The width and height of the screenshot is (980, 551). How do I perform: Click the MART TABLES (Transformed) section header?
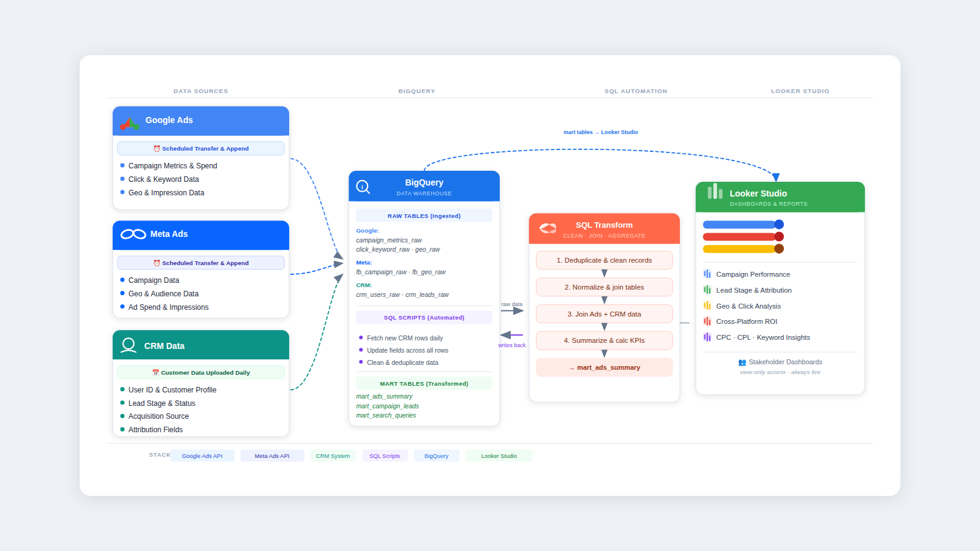[424, 384]
